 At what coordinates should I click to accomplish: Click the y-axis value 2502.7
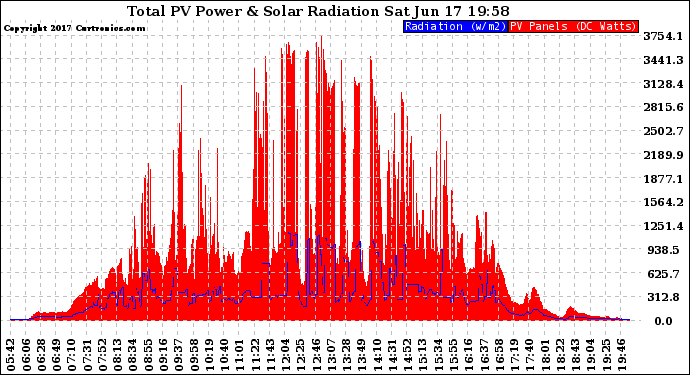click(663, 131)
